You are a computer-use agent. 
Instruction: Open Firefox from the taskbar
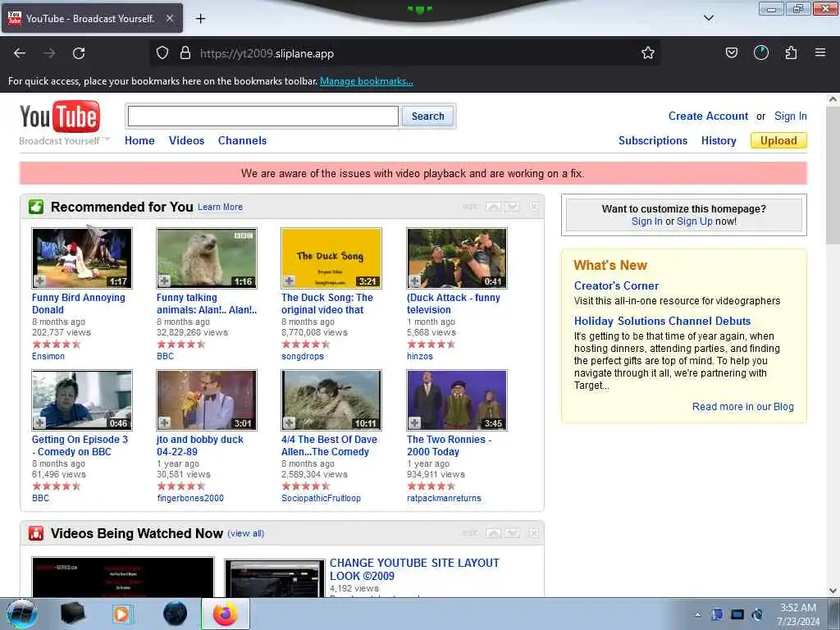click(x=225, y=614)
